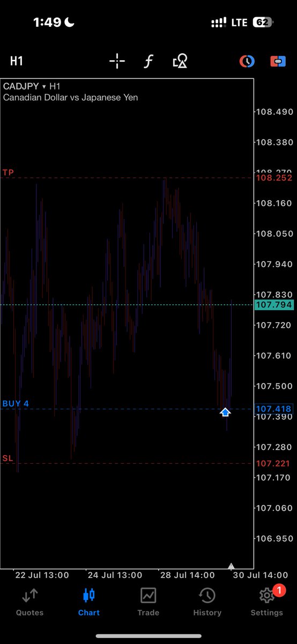
Task: Tap the 24 Jul 13:00 time label
Action: tap(115, 575)
